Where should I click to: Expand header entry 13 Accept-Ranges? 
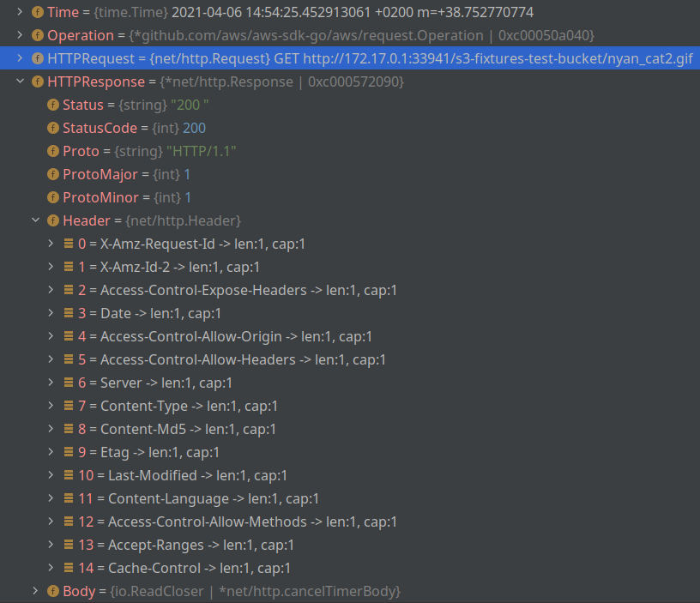[51, 545]
